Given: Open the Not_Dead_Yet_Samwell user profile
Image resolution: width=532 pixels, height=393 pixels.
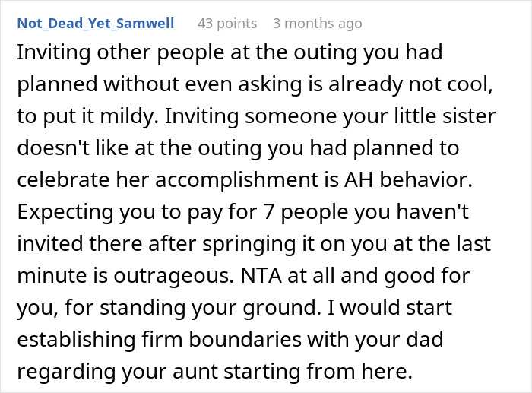Looking at the screenshot, I should pyautogui.click(x=95, y=24).
